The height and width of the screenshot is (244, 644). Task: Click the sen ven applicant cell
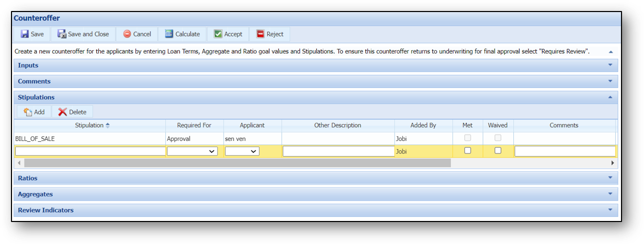pyautogui.click(x=252, y=139)
